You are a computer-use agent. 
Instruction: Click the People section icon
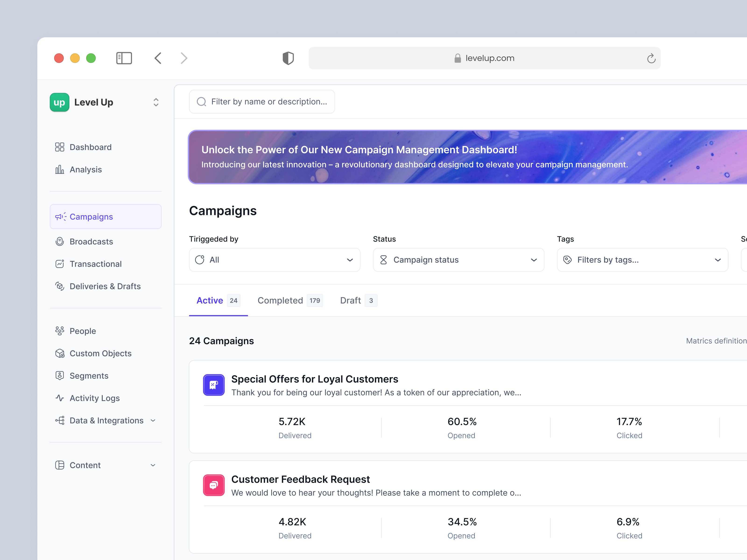pyautogui.click(x=60, y=331)
